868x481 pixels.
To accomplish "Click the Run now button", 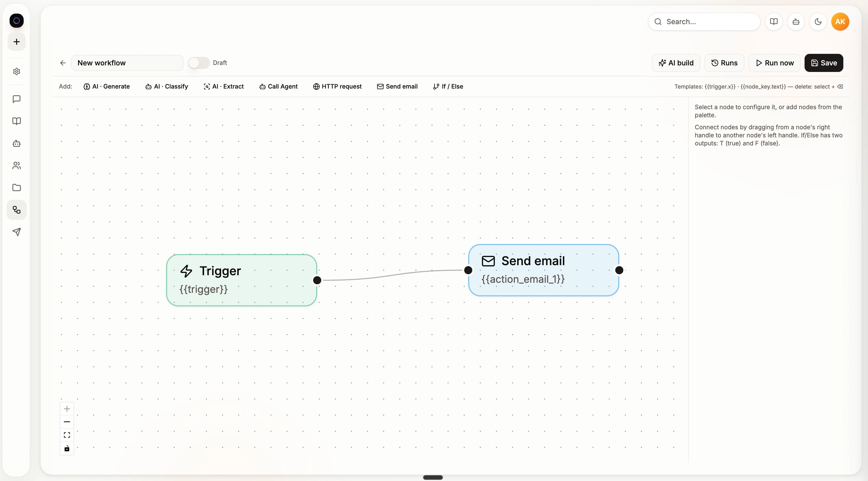I will pyautogui.click(x=774, y=63).
